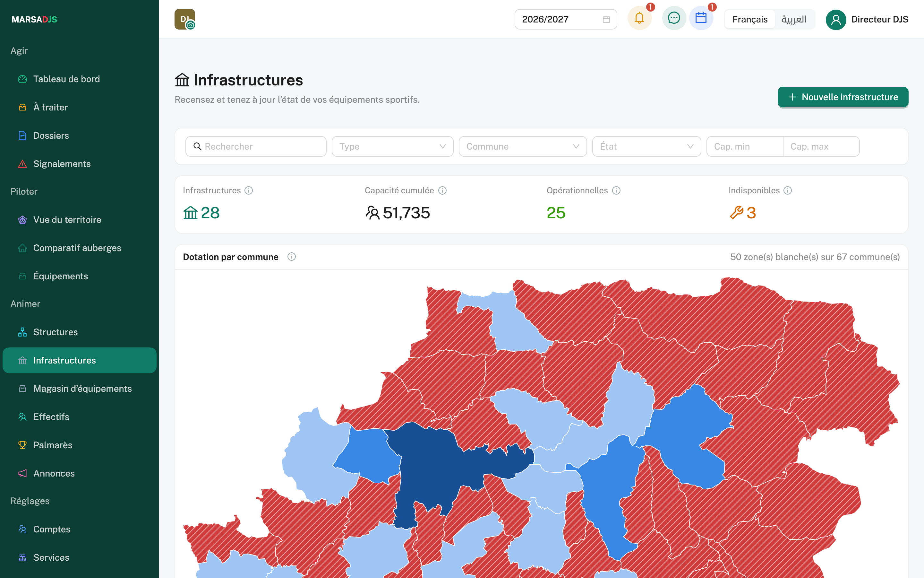Click the wrench icon beside the 3

tap(737, 213)
